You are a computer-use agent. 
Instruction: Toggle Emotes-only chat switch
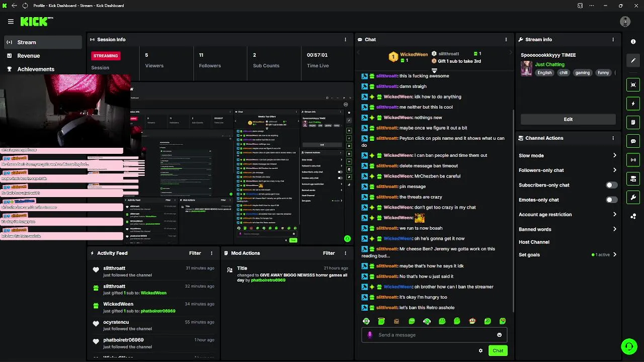click(611, 200)
